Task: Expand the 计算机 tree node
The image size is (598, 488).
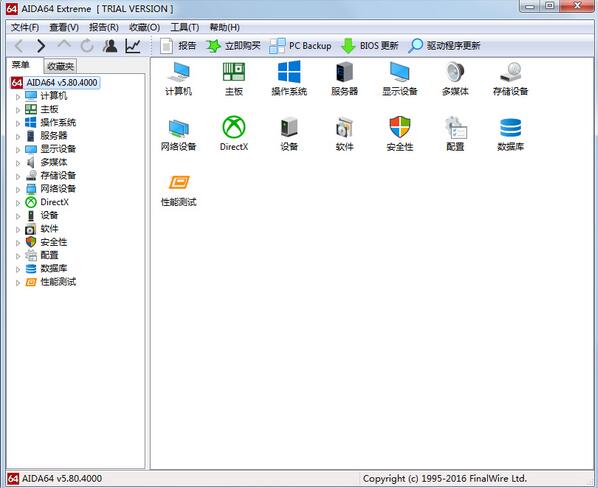Action: [18, 97]
